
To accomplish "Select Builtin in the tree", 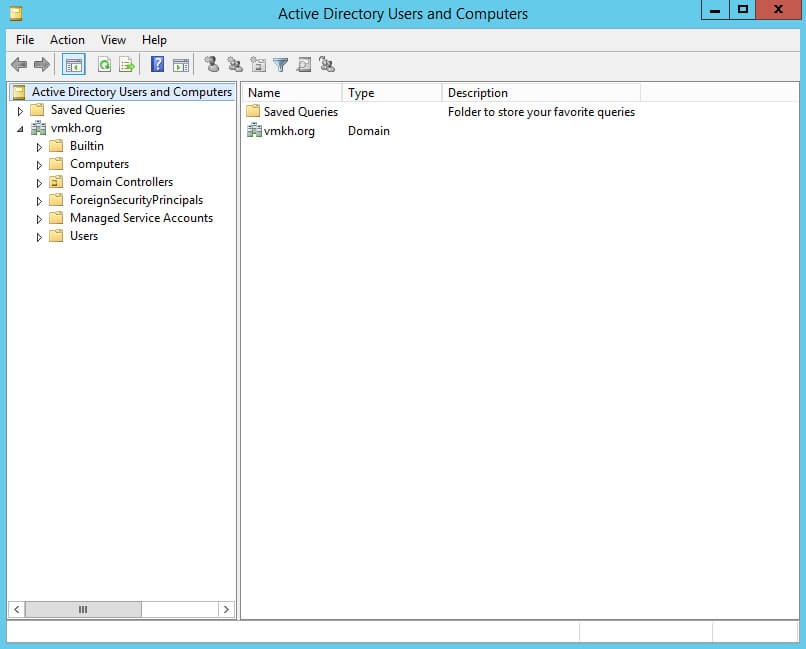I will 87,146.
